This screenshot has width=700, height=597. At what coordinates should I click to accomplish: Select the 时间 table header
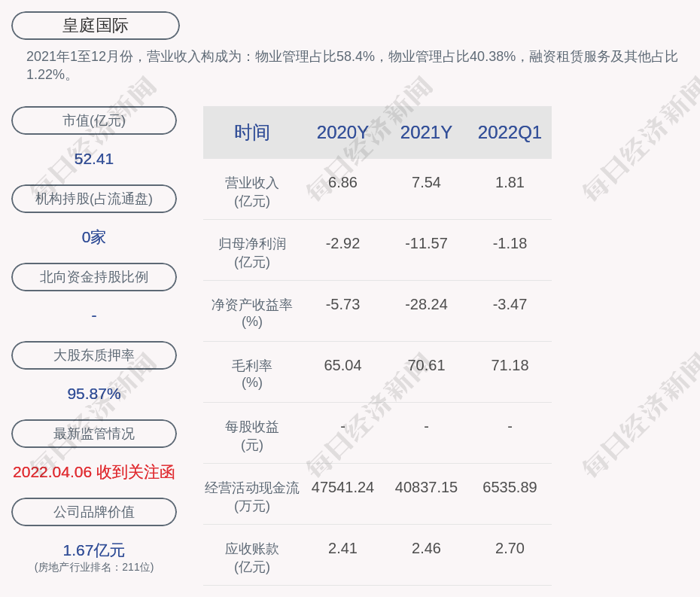click(x=252, y=132)
